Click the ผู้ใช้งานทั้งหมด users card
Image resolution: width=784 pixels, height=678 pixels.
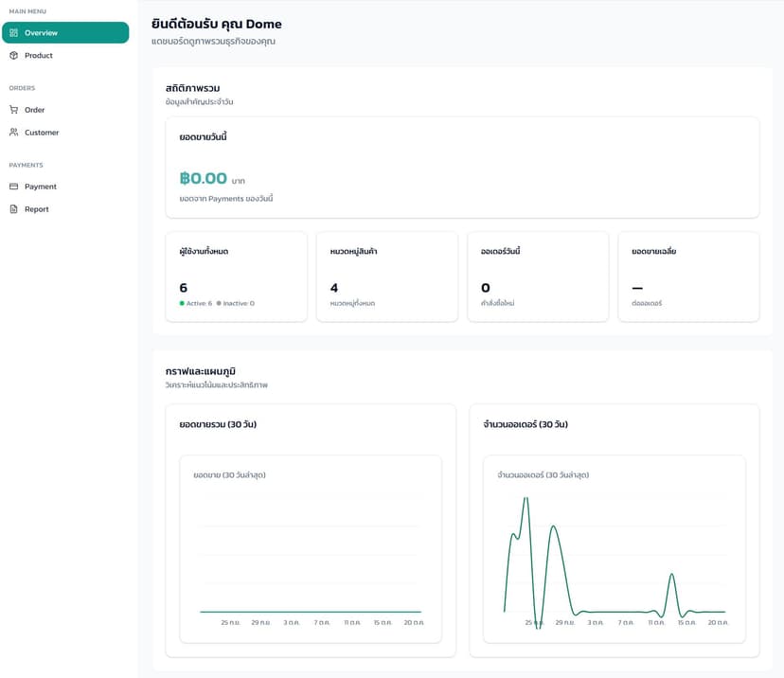point(236,277)
